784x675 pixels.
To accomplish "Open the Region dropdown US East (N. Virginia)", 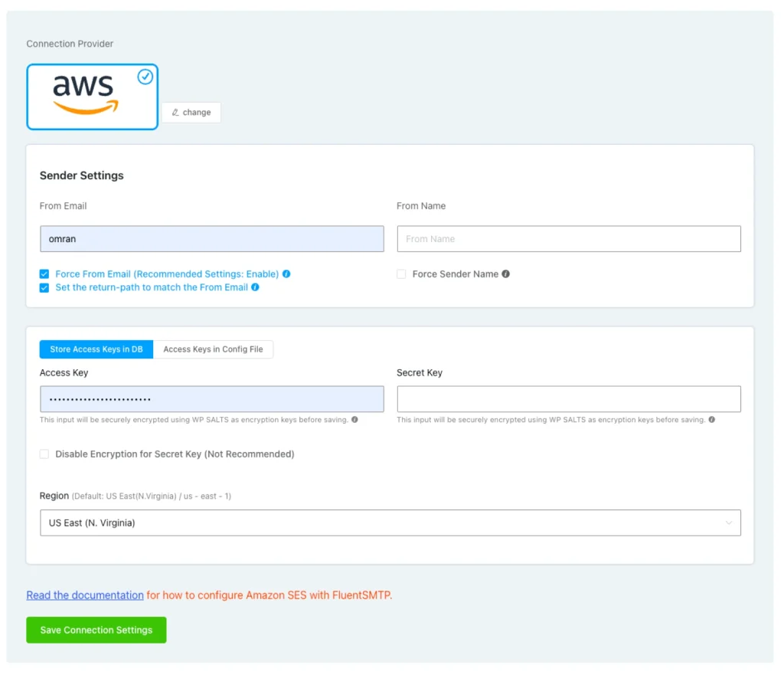I will pos(390,523).
